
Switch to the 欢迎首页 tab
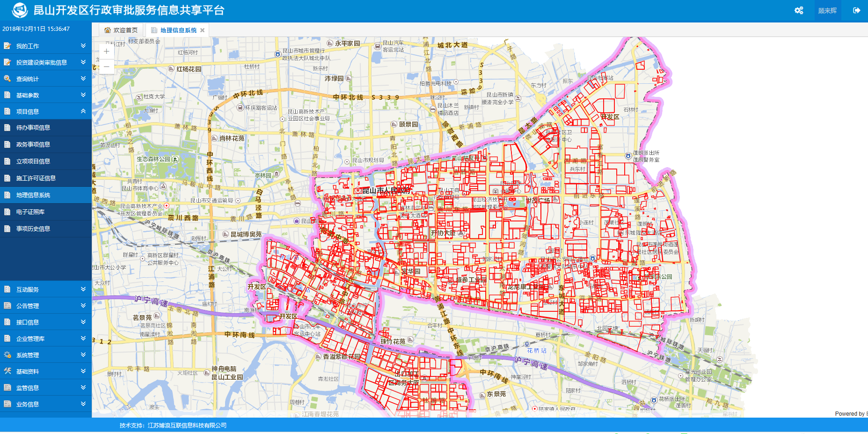[x=121, y=30]
